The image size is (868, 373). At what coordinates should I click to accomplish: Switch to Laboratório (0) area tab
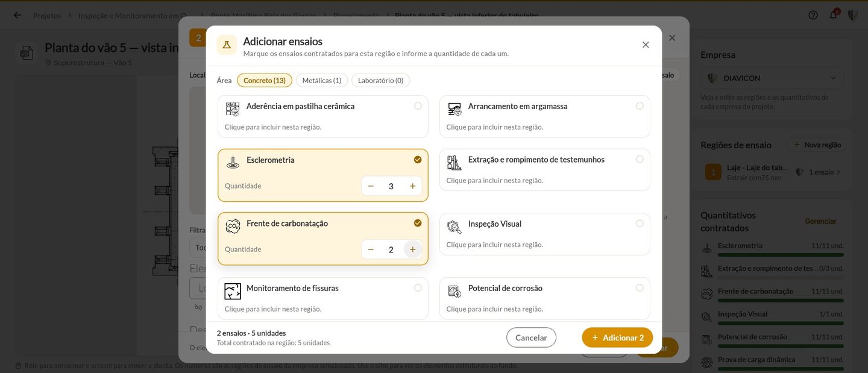pyautogui.click(x=381, y=80)
